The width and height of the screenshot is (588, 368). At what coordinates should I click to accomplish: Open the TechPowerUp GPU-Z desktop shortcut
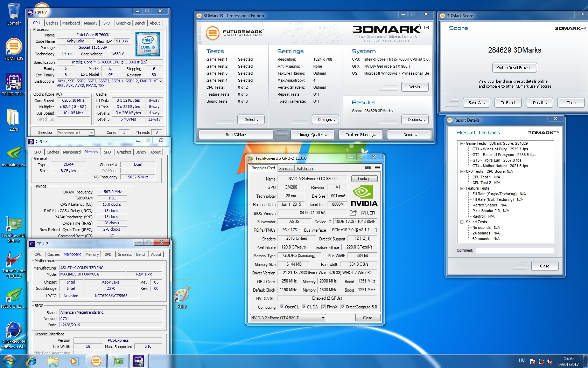click(x=14, y=230)
